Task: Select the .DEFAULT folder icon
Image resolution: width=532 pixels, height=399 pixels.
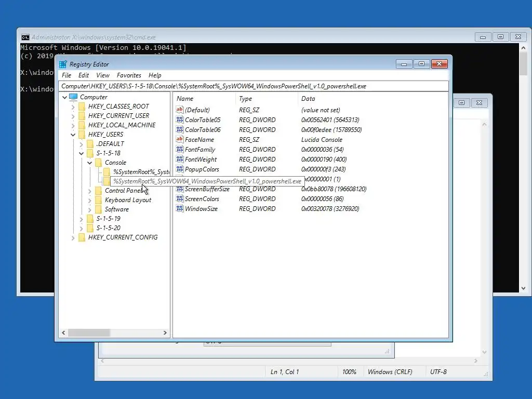Action: [90, 144]
